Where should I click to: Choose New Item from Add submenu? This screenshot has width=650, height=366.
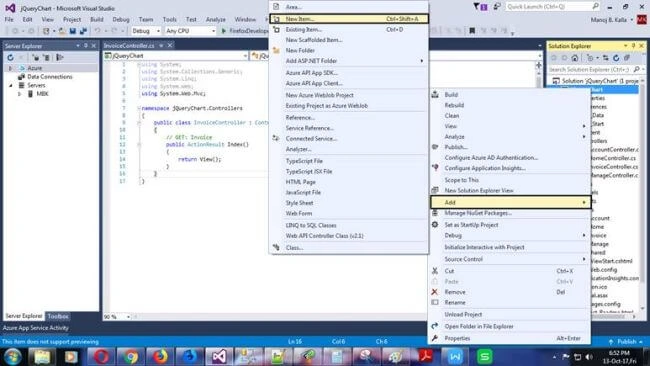click(x=349, y=19)
